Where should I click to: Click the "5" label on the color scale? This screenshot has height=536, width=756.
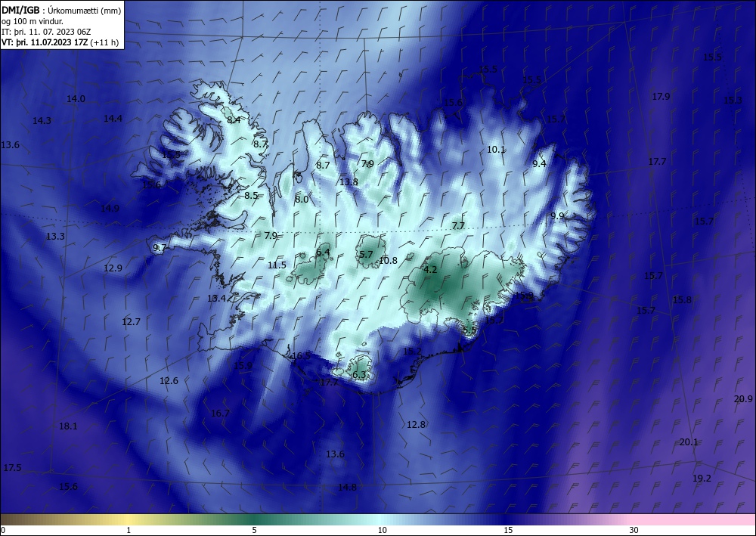click(x=254, y=530)
